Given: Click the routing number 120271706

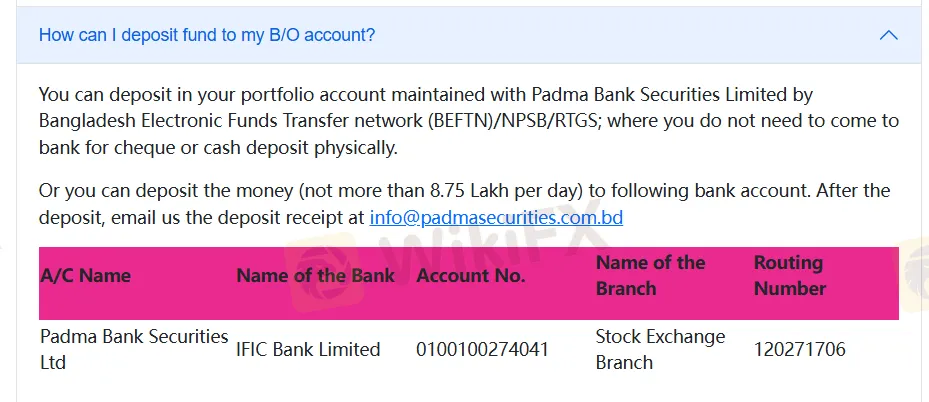Looking at the screenshot, I should tap(800, 349).
